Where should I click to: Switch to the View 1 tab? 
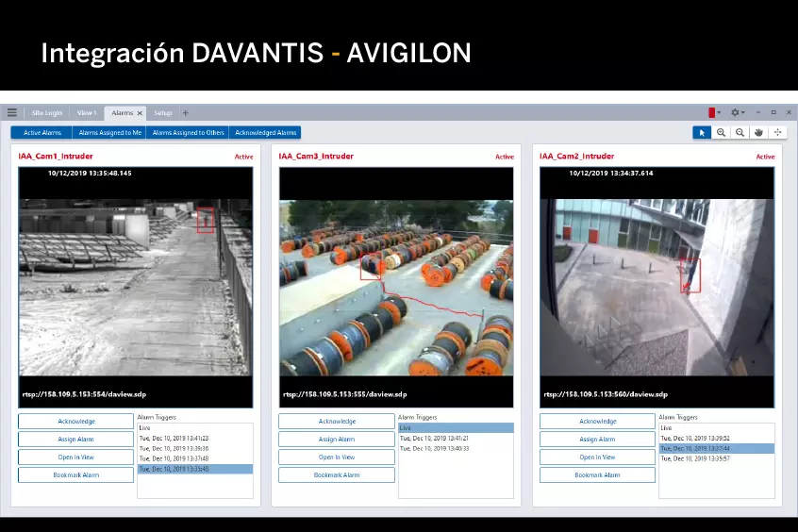click(x=87, y=113)
